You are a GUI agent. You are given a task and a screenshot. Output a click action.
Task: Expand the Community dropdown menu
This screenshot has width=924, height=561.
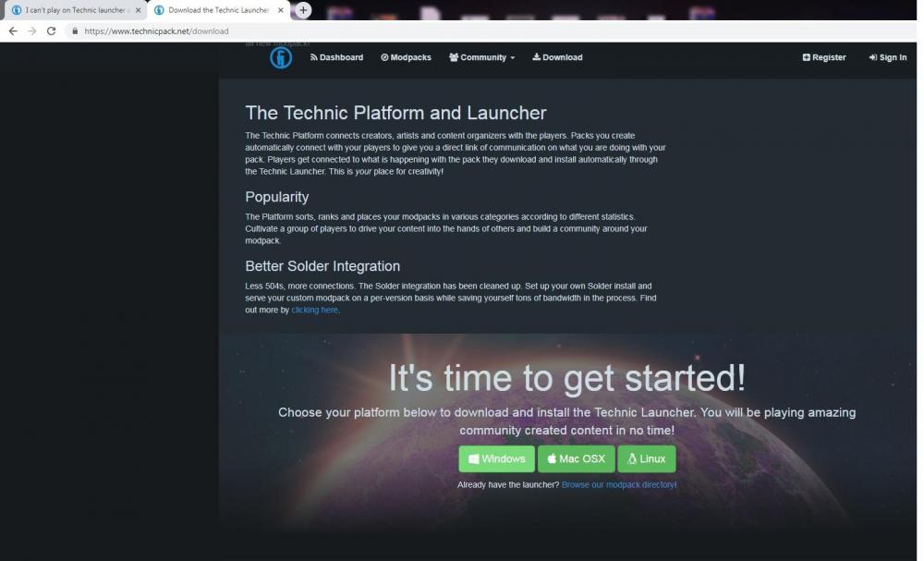[x=482, y=57]
